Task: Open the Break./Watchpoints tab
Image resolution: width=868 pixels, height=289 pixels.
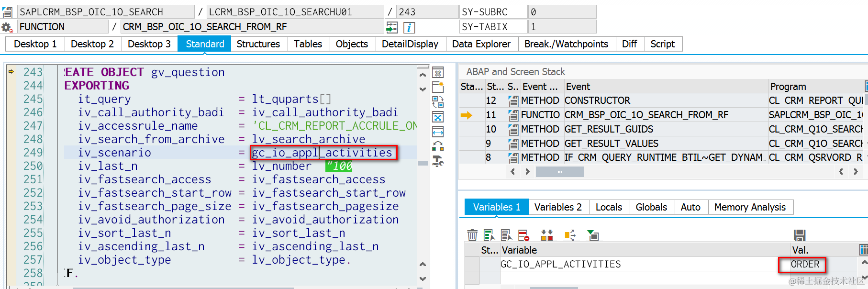Action: tap(566, 44)
